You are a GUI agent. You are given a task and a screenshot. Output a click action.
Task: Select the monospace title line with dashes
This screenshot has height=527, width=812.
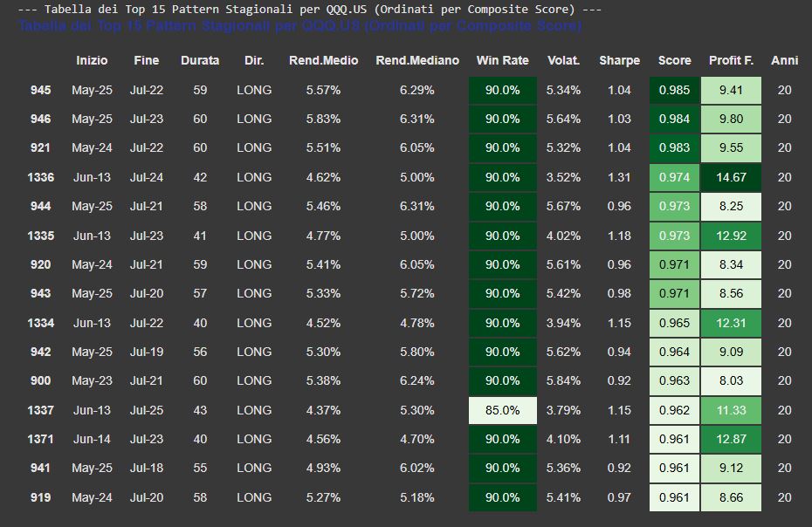coord(310,10)
